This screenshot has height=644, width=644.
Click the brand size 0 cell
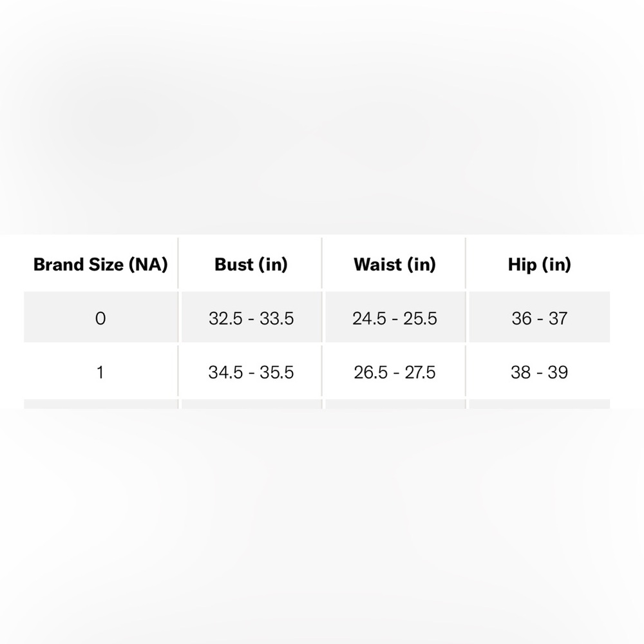pyautogui.click(x=100, y=317)
